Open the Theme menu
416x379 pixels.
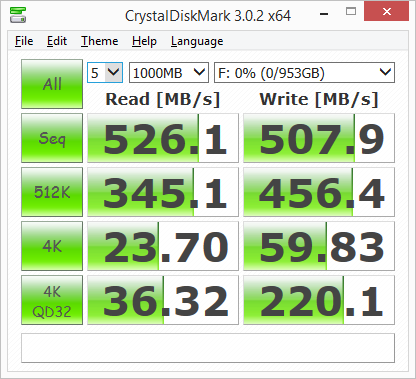[x=100, y=41]
